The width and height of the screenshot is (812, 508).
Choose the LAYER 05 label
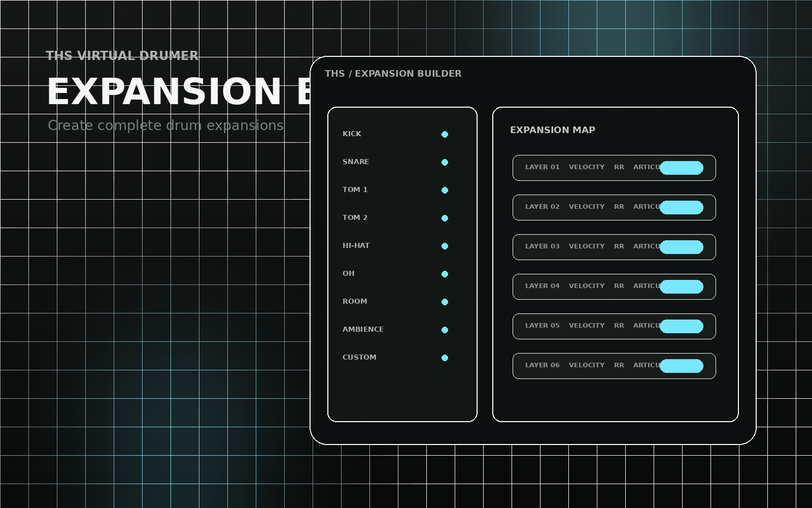click(543, 326)
